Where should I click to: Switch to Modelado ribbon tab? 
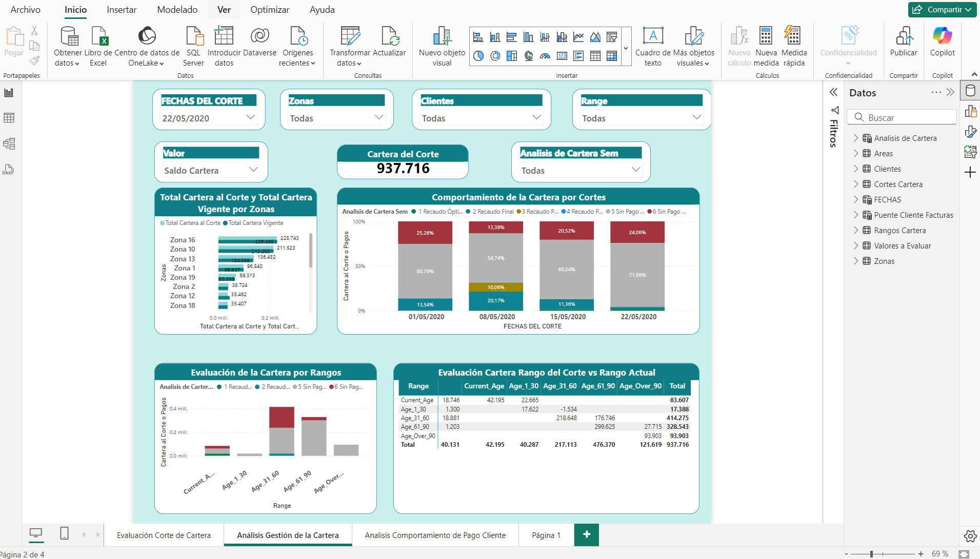coord(177,10)
